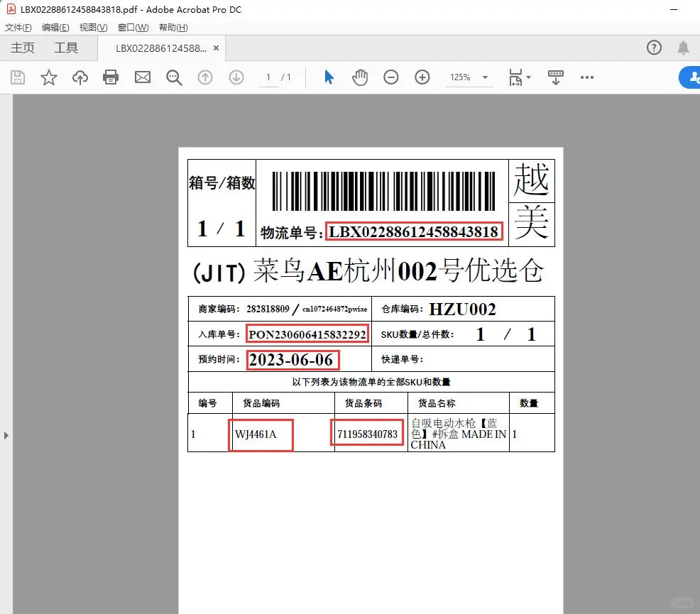Click the 快递单号 label
700x614 pixels.
(x=403, y=359)
